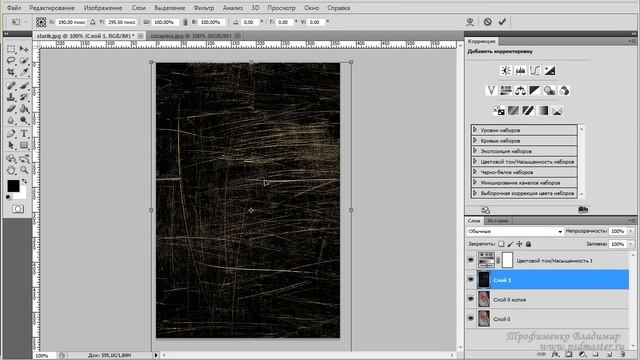Select the Lasso tool

pyautogui.click(x=11, y=61)
